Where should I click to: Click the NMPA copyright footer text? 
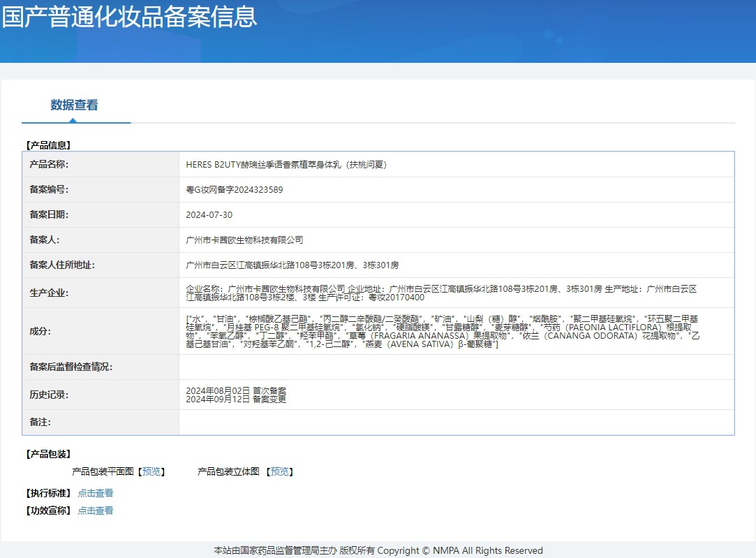click(x=378, y=550)
